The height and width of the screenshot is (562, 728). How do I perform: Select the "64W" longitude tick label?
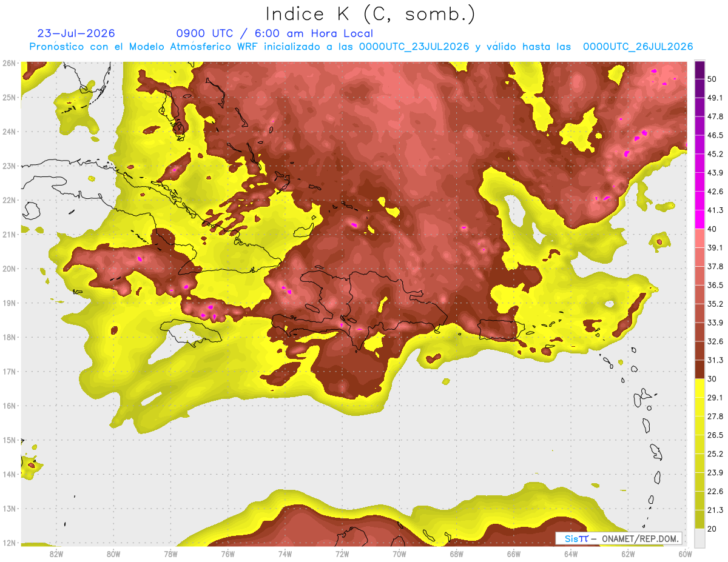click(x=571, y=553)
